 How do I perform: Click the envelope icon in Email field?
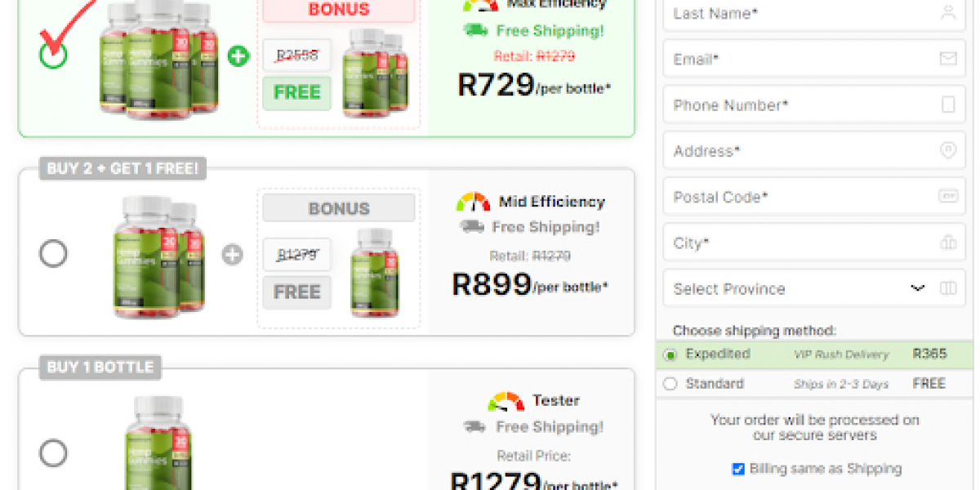pos(948,59)
